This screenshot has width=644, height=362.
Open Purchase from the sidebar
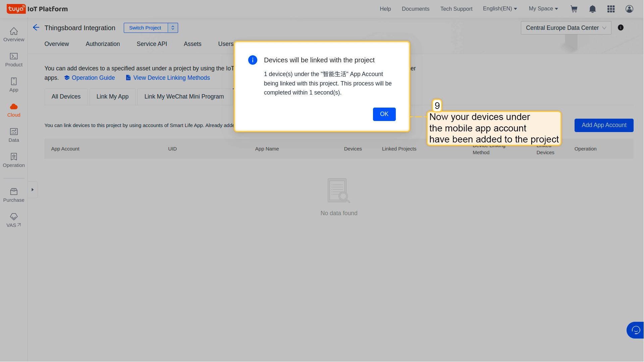[x=14, y=195]
